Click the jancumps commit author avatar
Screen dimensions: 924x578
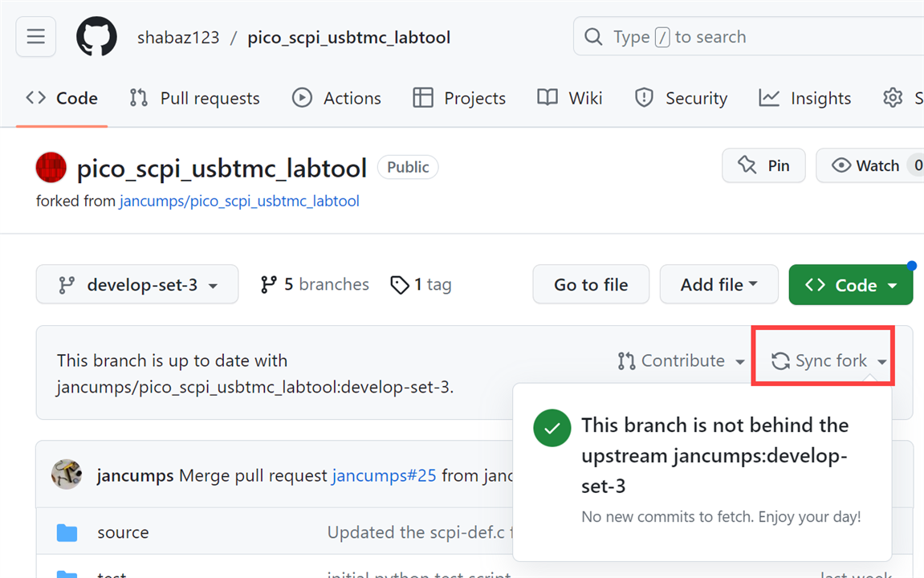(x=67, y=474)
